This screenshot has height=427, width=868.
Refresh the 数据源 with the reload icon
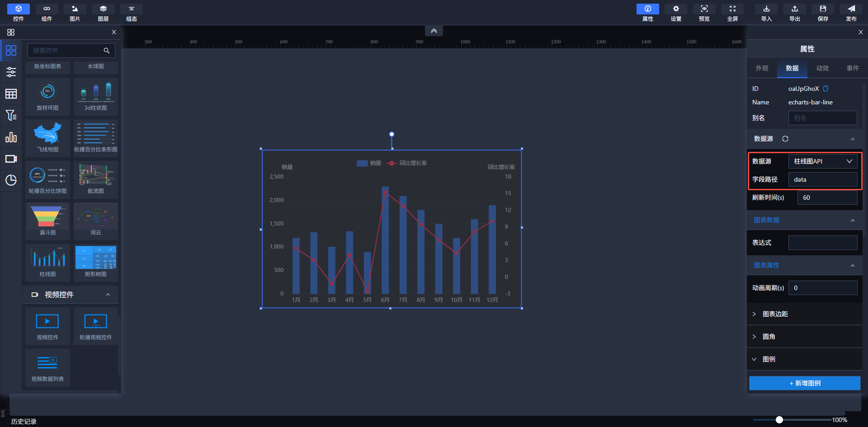click(x=785, y=139)
